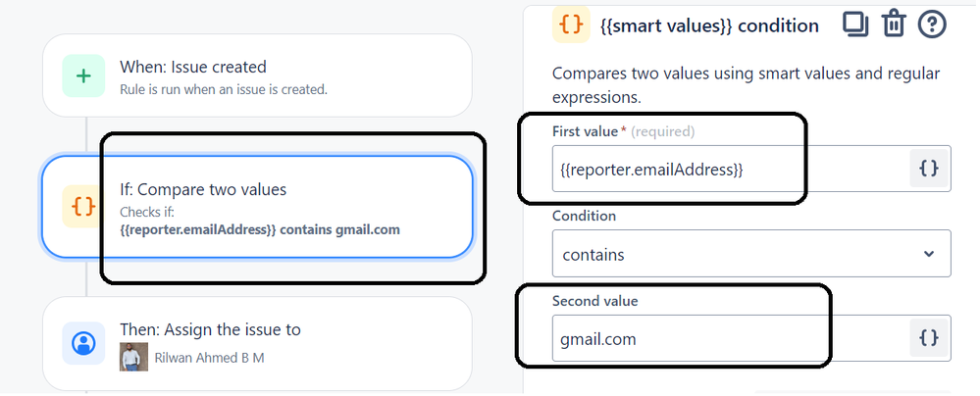
Task: Click the First value input field
Action: [731, 169]
